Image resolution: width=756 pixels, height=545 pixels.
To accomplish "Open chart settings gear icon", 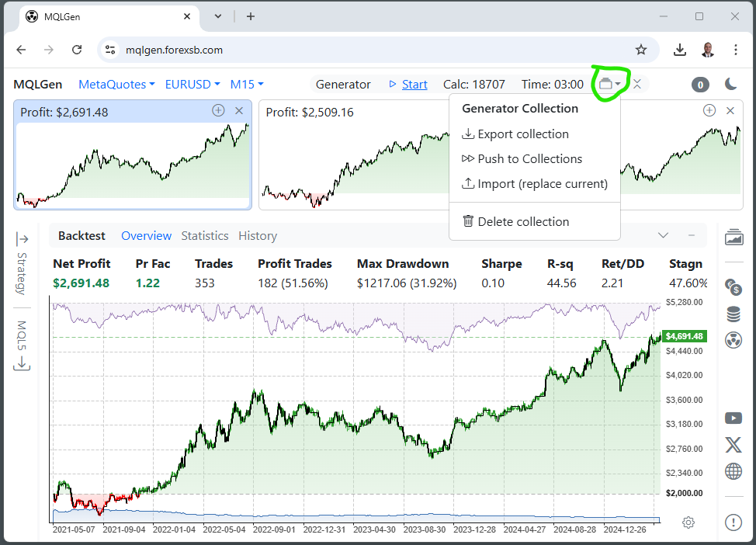I will click(x=688, y=522).
